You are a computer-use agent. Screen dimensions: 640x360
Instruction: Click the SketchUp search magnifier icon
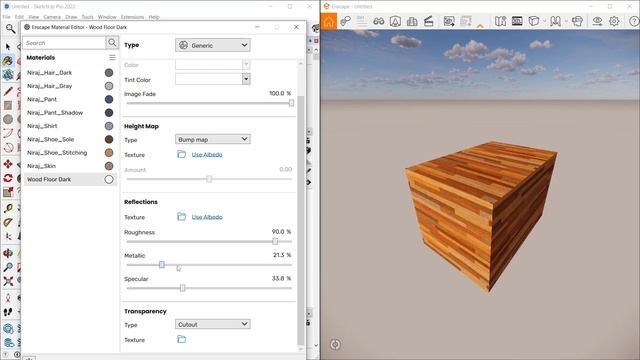point(10,29)
